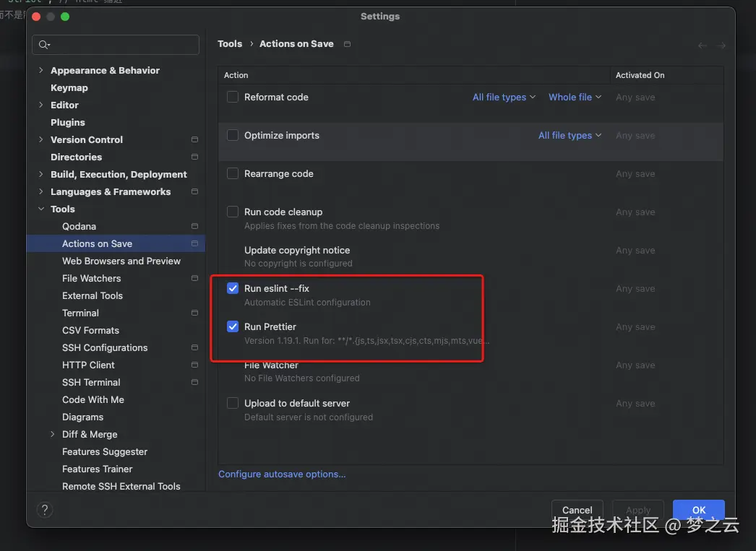The width and height of the screenshot is (756, 551).
Task: Expand the Diff & Merge node
Action: pos(53,435)
